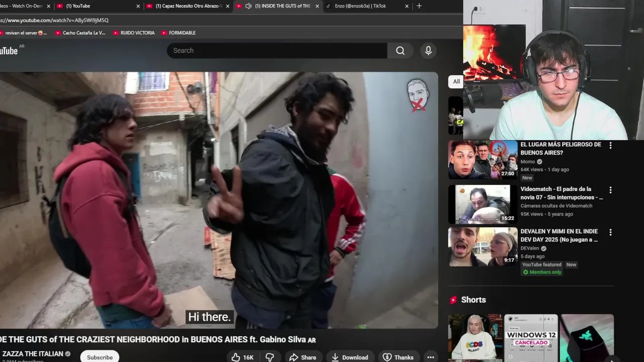This screenshot has width=644, height=362.
Task: Click the Members only badge
Action: [x=542, y=272]
